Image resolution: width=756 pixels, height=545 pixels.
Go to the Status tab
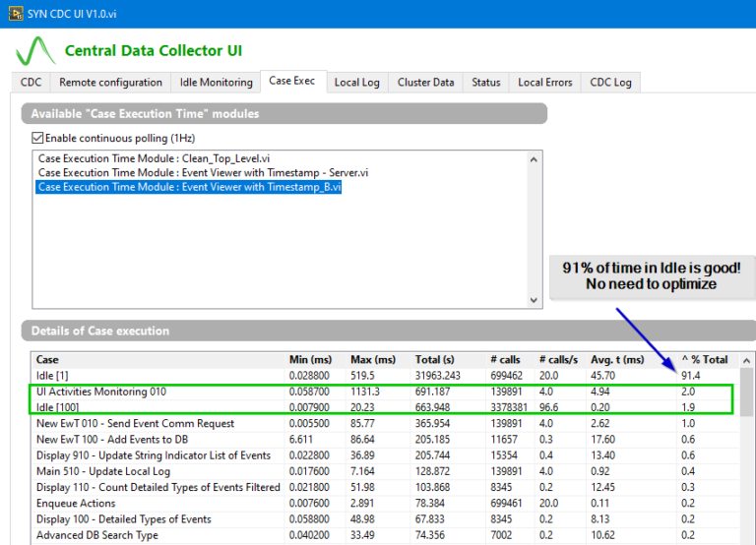[485, 83]
